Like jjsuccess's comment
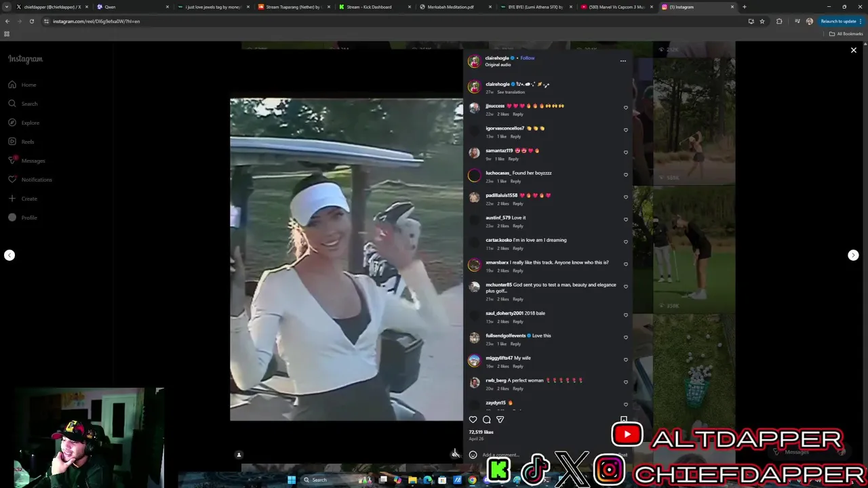The width and height of the screenshot is (868, 488). point(626,108)
